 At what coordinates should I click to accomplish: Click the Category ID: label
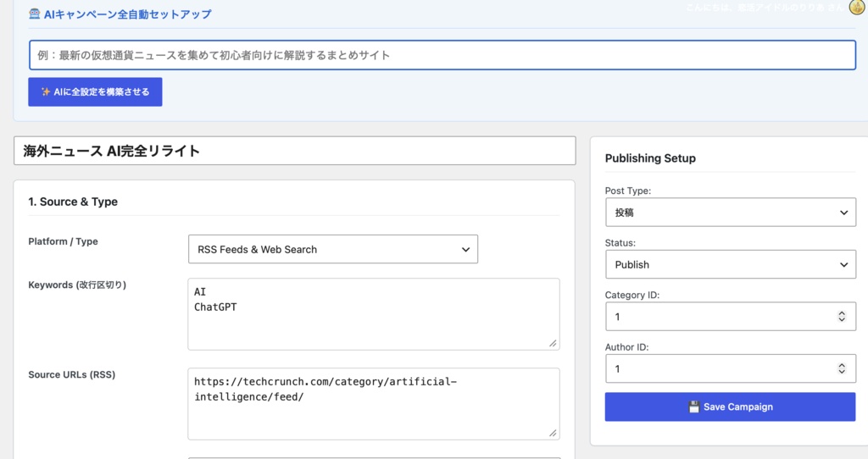pyautogui.click(x=632, y=296)
